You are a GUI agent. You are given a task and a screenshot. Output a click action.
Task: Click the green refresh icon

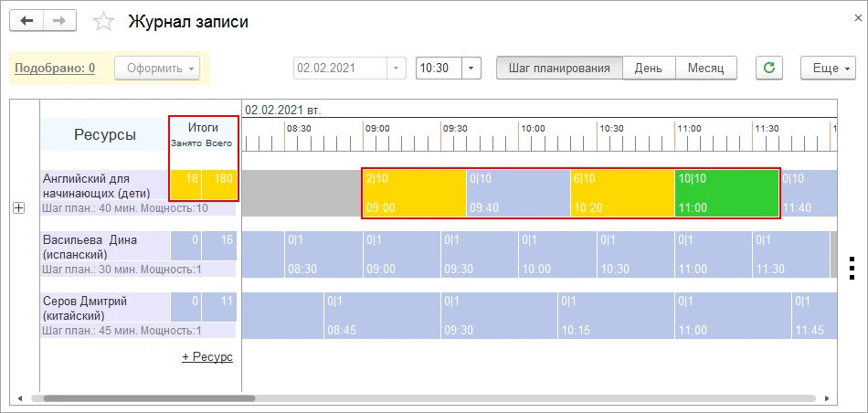click(769, 68)
